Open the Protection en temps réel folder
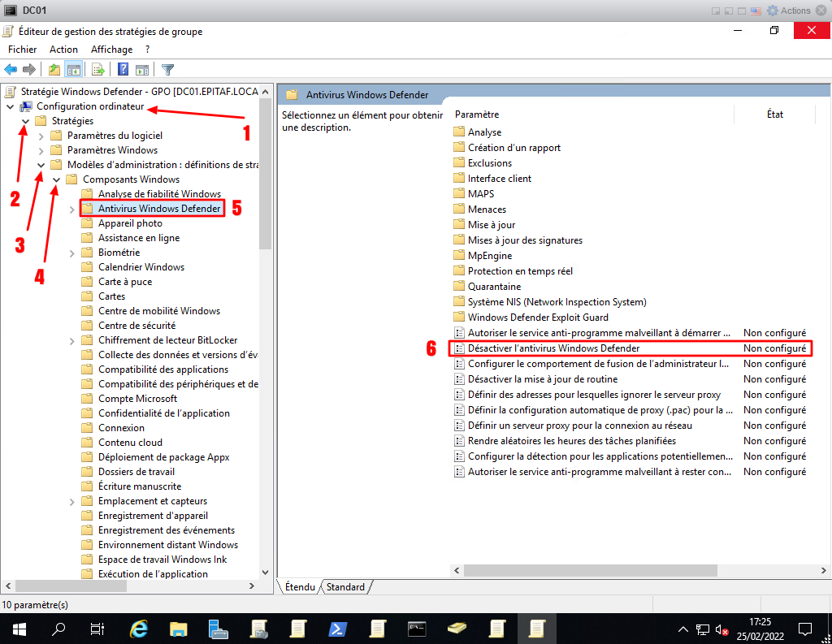The height and width of the screenshot is (644, 832). coord(520,271)
